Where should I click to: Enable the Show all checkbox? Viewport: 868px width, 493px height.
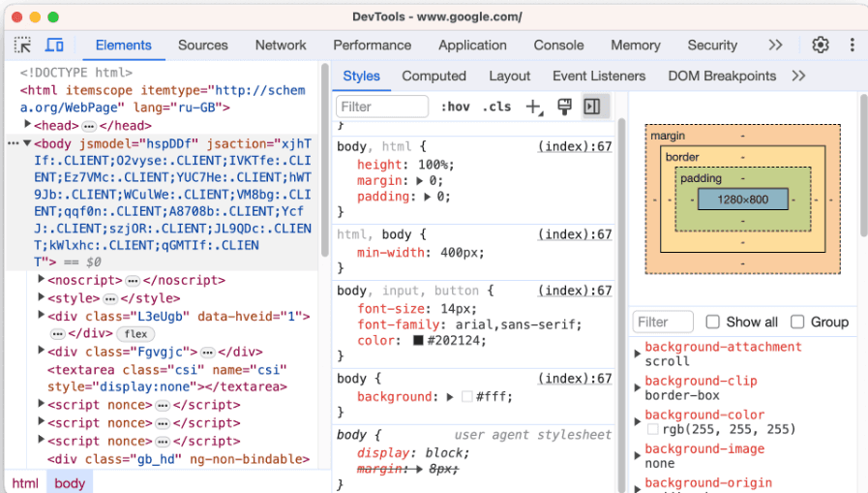(713, 322)
